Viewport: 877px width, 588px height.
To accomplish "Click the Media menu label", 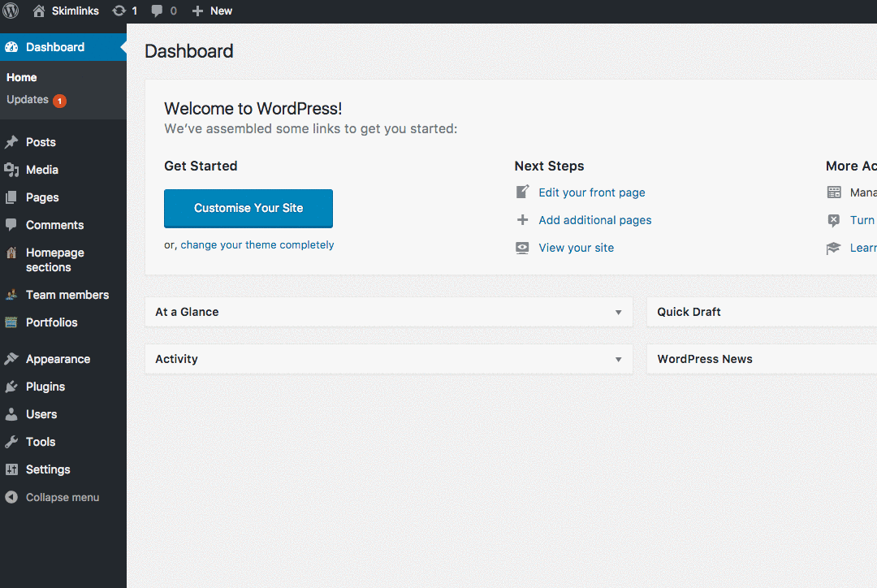I will coord(42,170).
